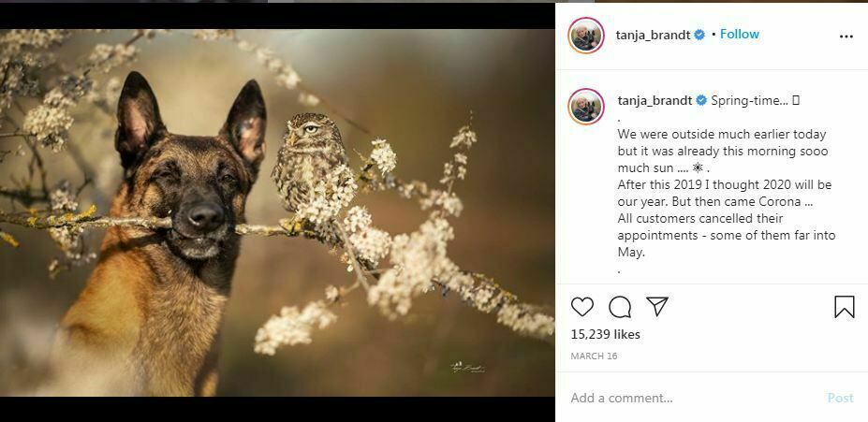Open the MARCH 16 post date link
The image size is (868, 422).
pyautogui.click(x=594, y=357)
